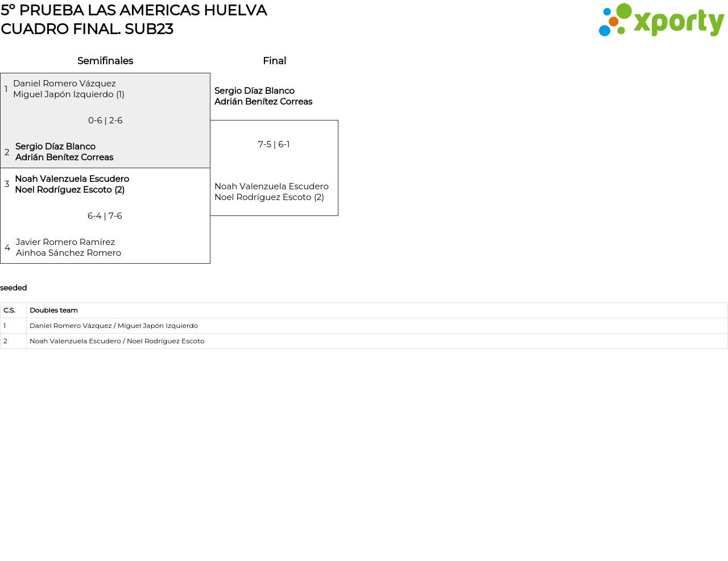
Task: Select Daniel Romero Vázquez pair in semifinal
Action: tap(68, 89)
